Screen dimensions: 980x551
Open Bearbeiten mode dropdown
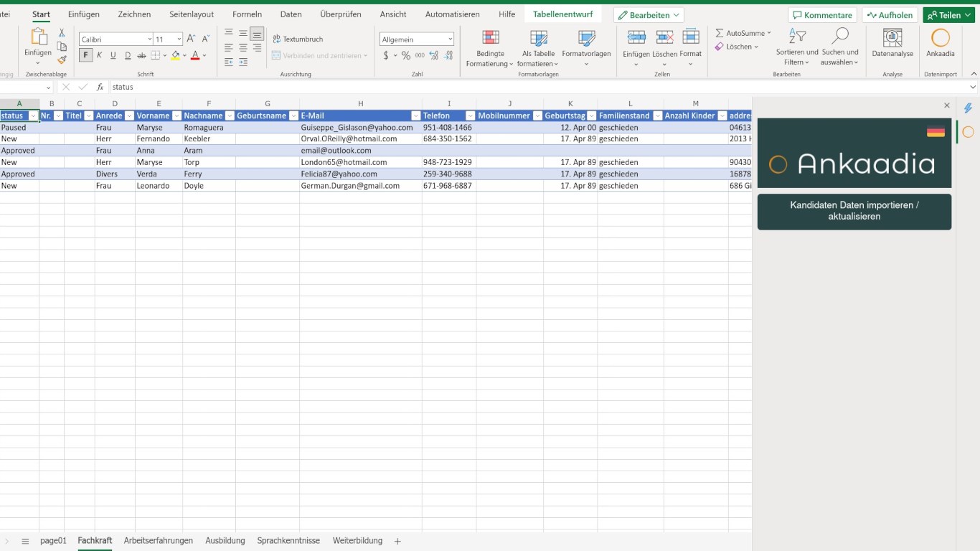pos(649,15)
